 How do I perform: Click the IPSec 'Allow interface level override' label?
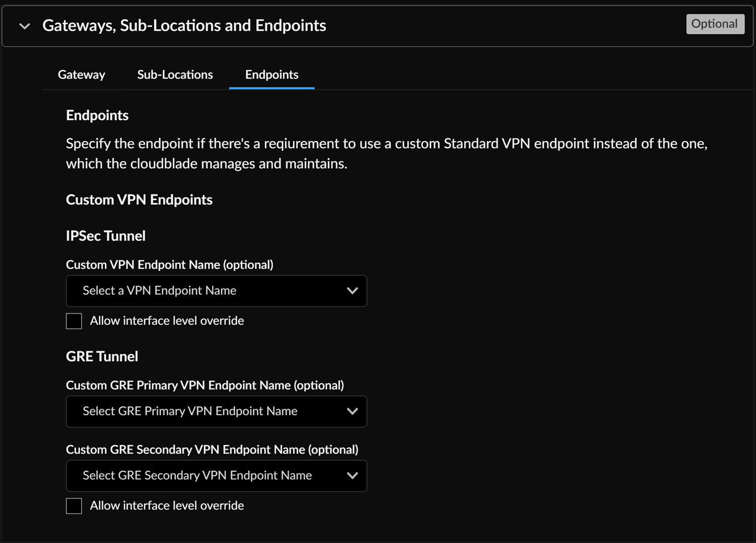click(167, 321)
